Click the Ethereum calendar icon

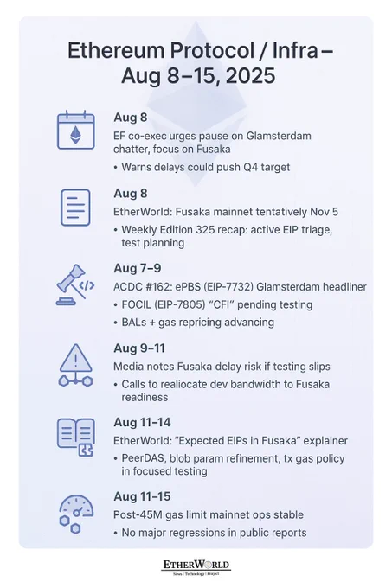76,130
